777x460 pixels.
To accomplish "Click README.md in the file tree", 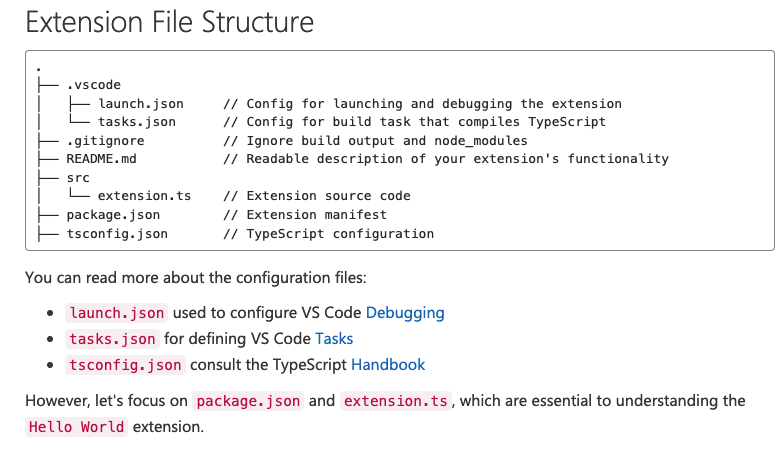I will 101,158.
